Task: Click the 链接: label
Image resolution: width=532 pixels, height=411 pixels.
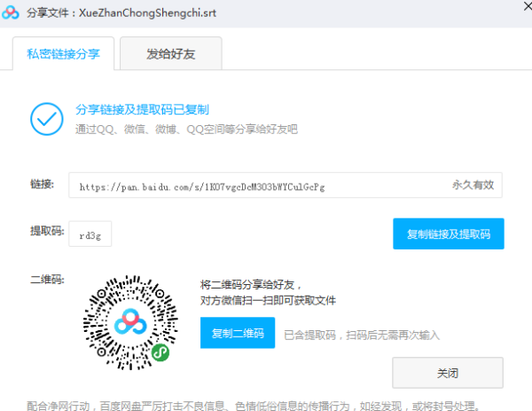Action: [42, 184]
